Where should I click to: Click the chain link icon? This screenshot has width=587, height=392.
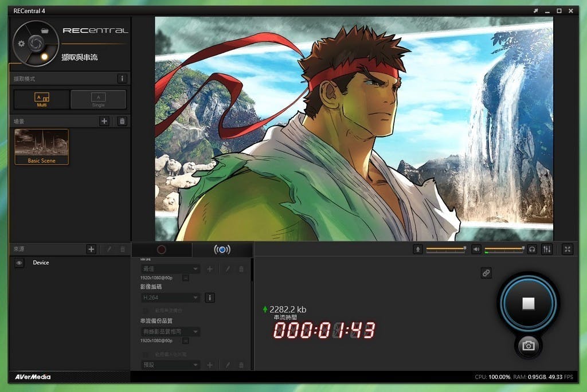pos(486,273)
